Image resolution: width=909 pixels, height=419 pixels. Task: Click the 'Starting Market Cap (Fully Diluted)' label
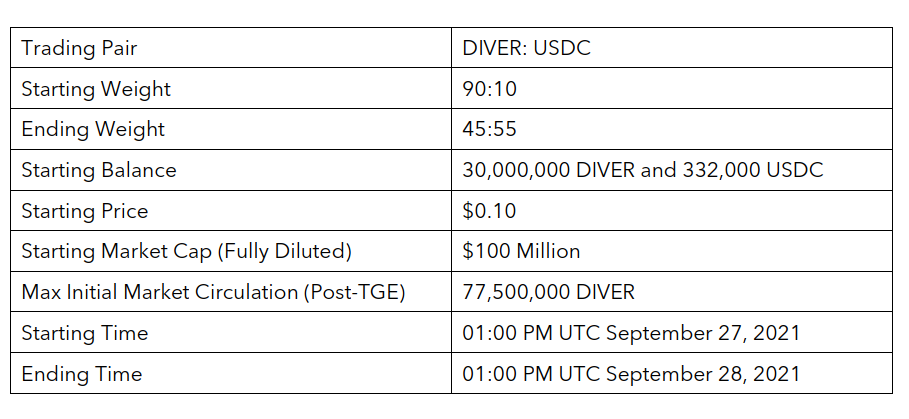[186, 251]
